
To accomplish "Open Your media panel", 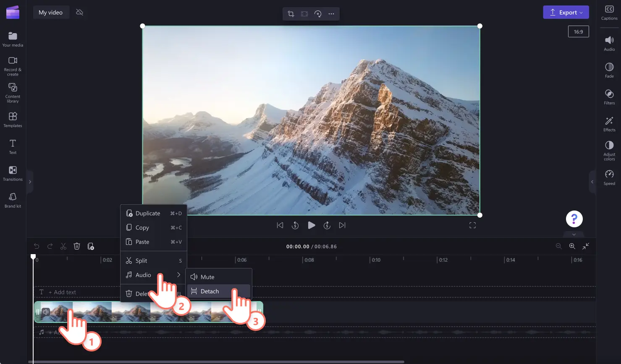I will pyautogui.click(x=13, y=39).
